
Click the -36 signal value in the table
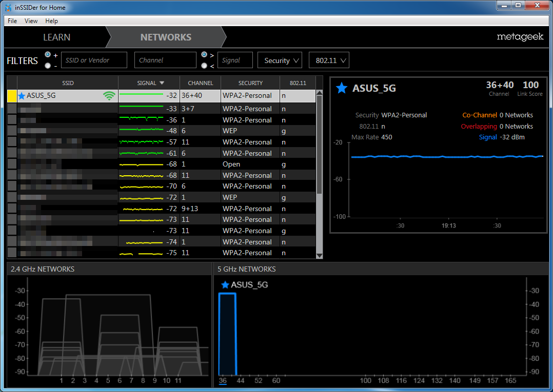[x=172, y=120]
